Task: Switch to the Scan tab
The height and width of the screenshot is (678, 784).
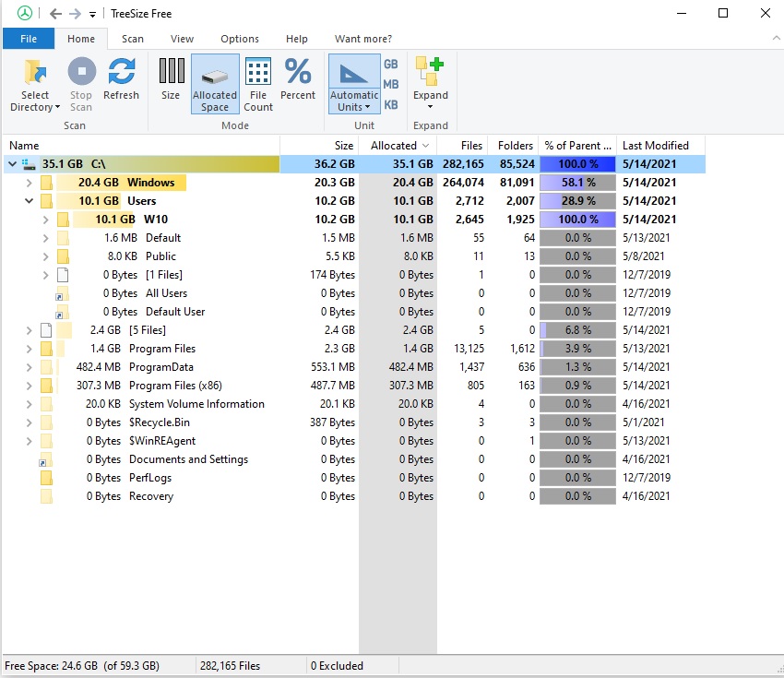Action: point(133,39)
